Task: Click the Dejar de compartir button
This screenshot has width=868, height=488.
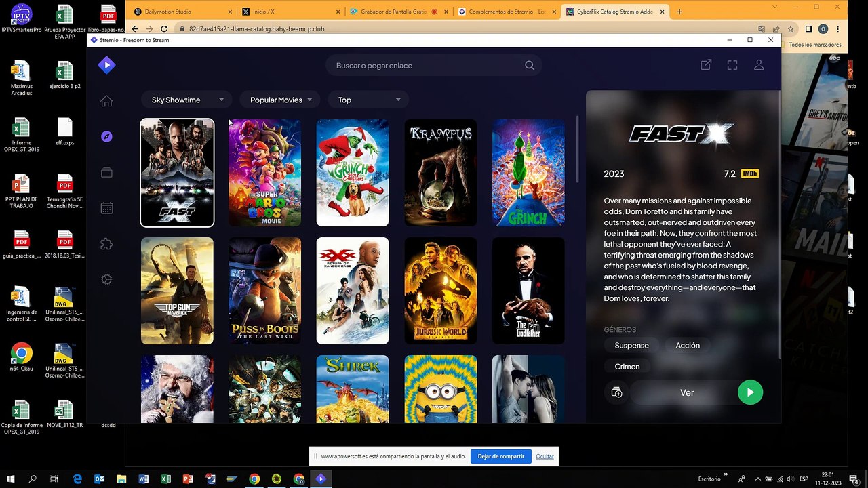Action: click(500, 456)
